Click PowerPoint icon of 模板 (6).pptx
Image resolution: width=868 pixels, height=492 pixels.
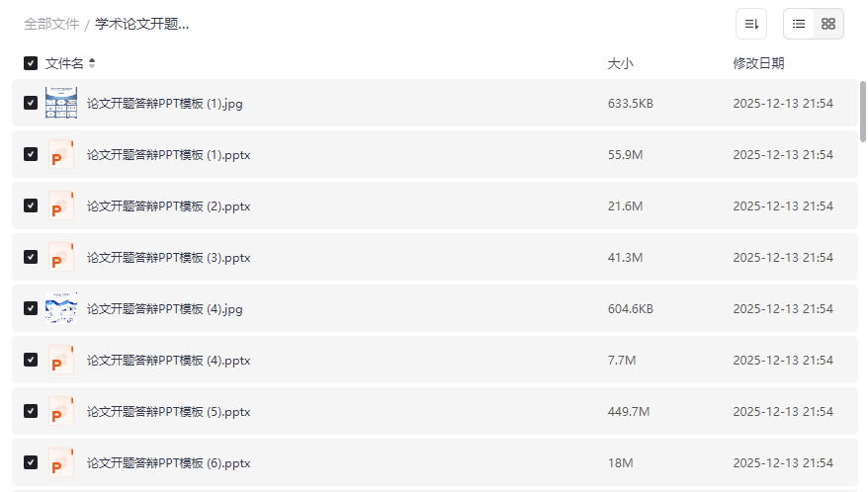coord(61,462)
